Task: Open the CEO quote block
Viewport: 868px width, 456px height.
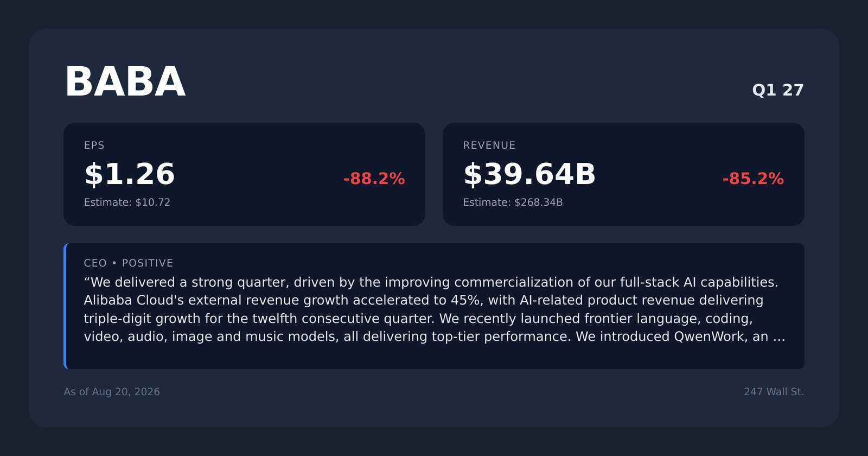Action: tap(434, 306)
